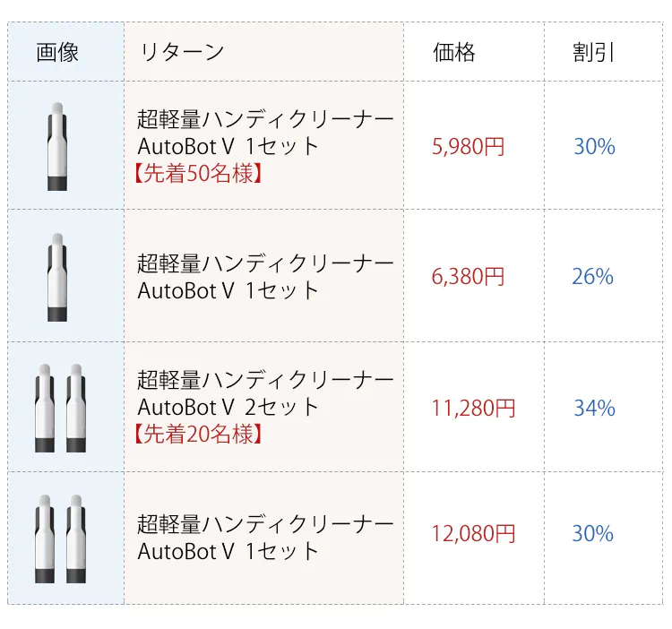This screenshot has width=672, height=629.
Task: Click the single cleaner image for 5,980円 return
Action: (57, 146)
